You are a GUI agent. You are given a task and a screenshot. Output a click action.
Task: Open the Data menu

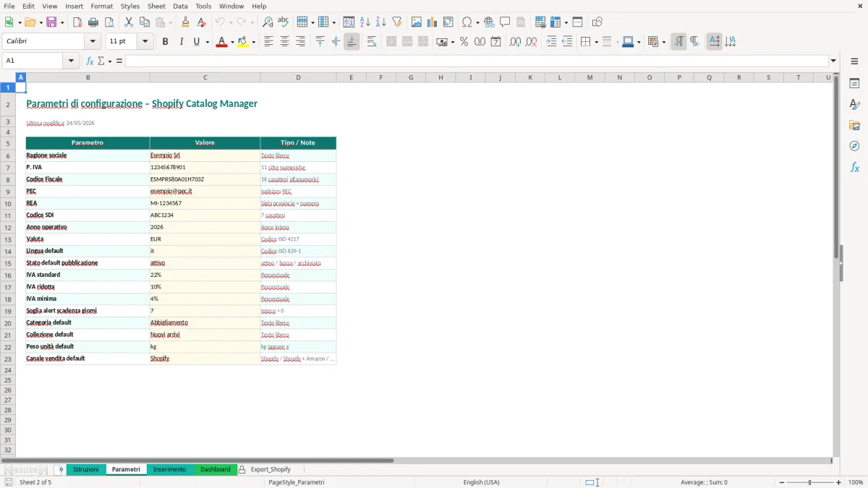180,6
